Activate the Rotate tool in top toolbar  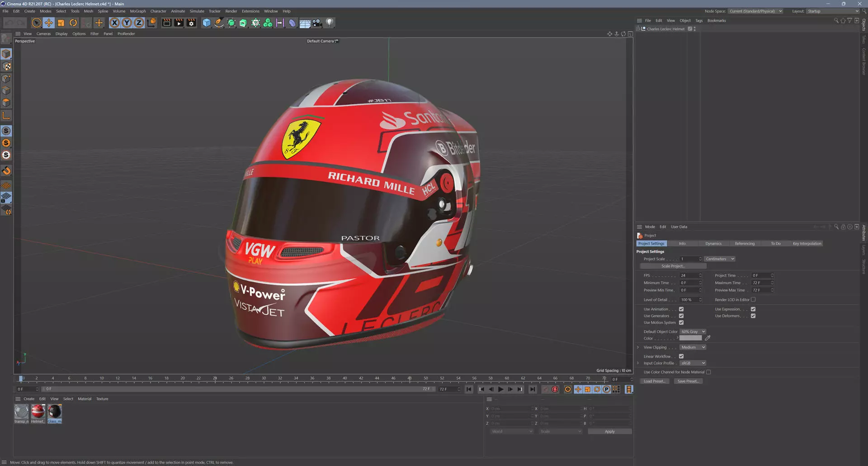point(73,23)
